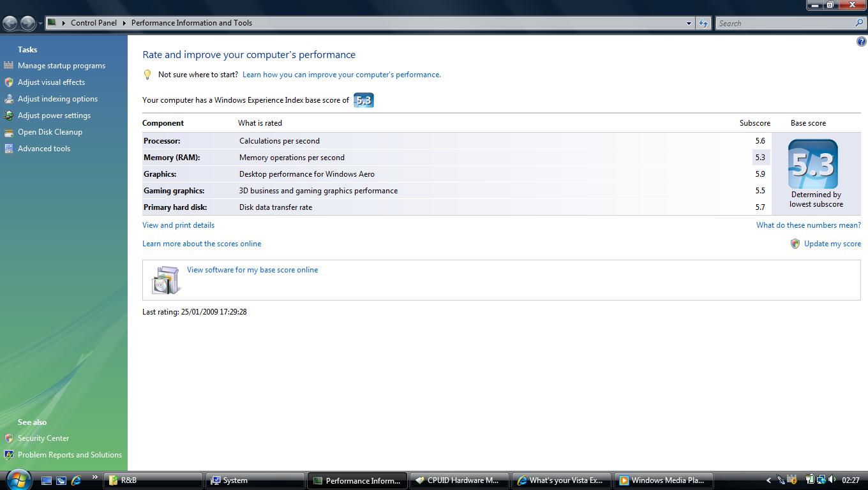Click shield icon beside Update my score
The width and height of the screenshot is (868, 490).
[x=795, y=244]
